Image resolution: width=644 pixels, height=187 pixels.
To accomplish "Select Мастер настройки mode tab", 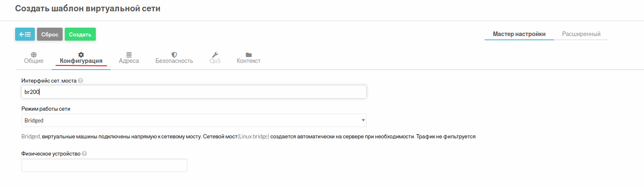I will (x=519, y=34).
